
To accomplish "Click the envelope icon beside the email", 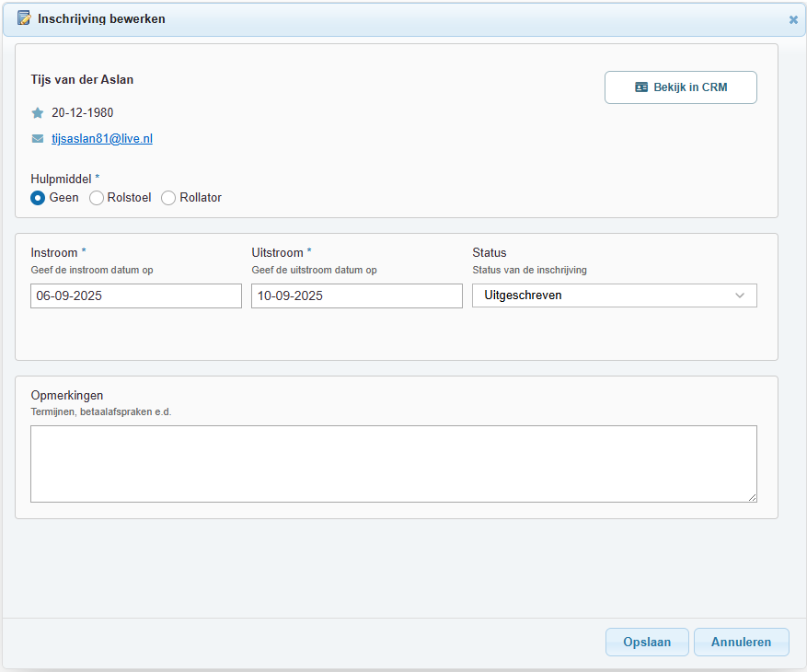I will pos(38,138).
